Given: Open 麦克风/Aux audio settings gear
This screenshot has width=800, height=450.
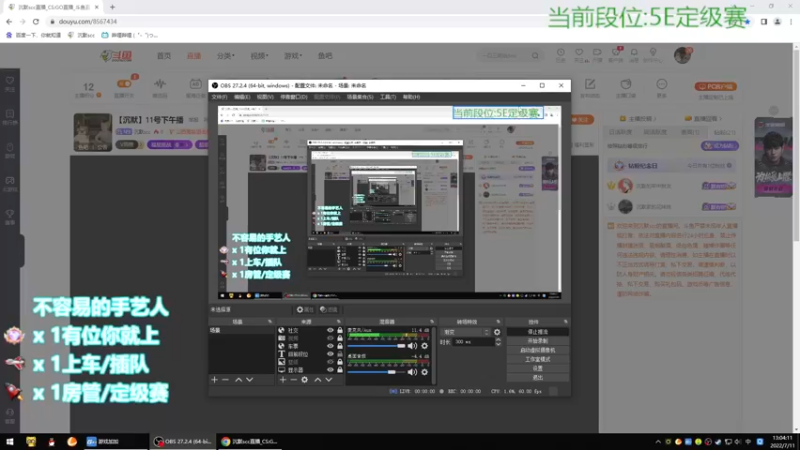Looking at the screenshot, I should 424,346.
